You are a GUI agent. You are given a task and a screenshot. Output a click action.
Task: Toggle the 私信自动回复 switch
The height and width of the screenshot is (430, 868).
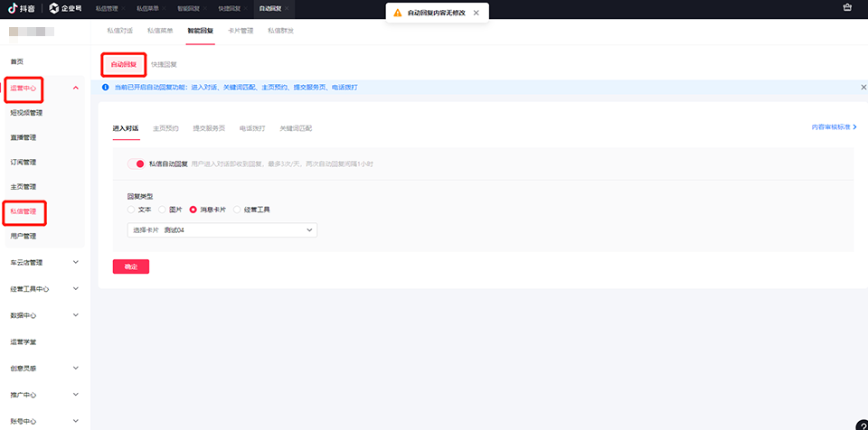137,164
